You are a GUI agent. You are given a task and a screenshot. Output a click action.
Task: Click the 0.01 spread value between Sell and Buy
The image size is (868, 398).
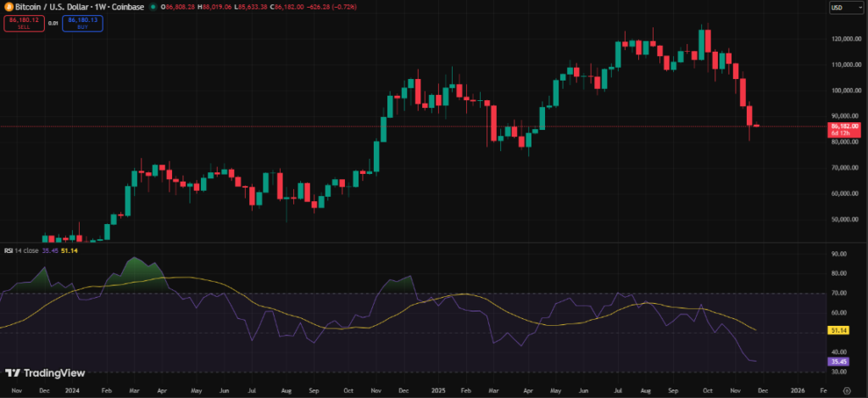coord(53,24)
